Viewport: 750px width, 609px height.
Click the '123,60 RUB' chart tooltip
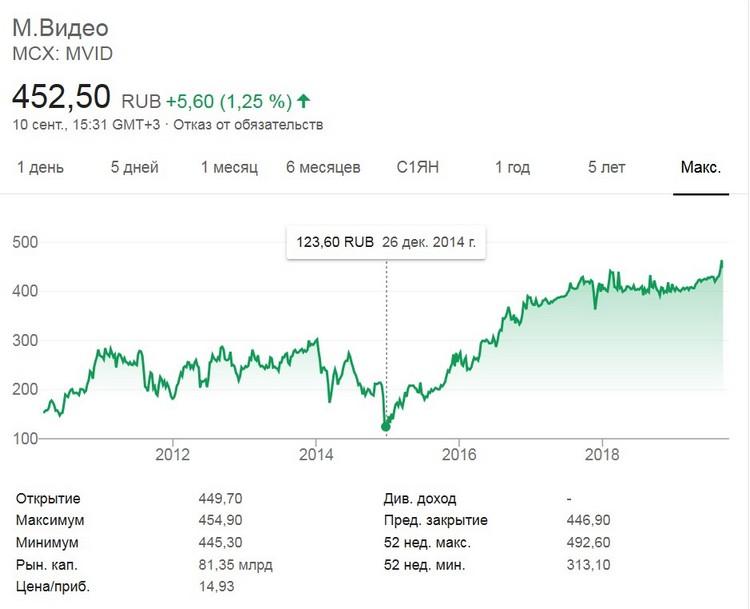pyautogui.click(x=386, y=242)
